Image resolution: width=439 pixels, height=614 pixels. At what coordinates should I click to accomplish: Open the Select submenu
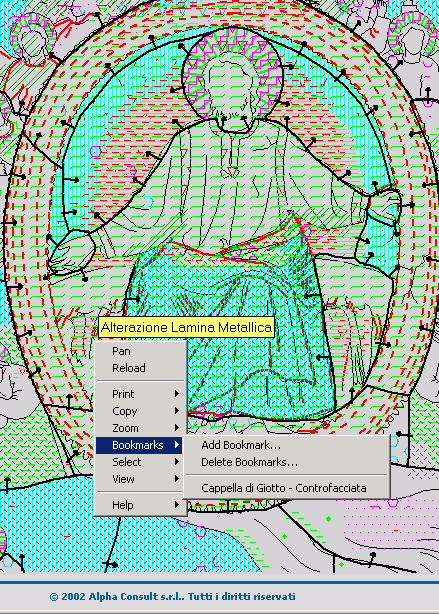pyautogui.click(x=140, y=462)
